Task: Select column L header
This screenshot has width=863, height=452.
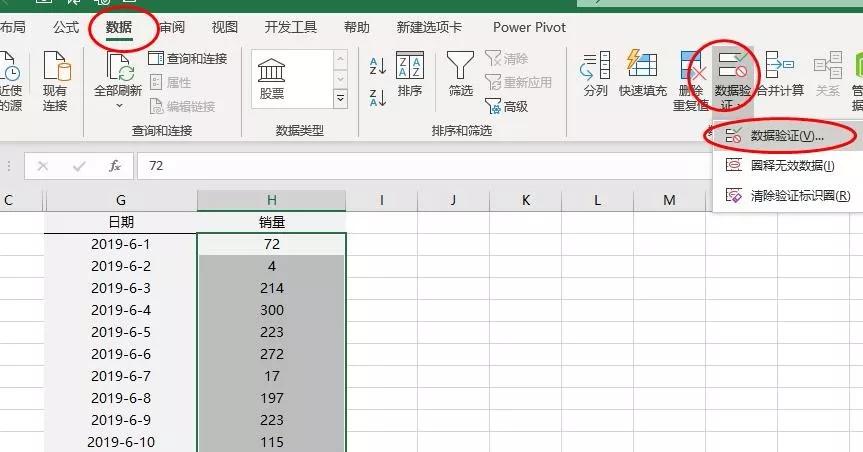Action: 598,200
